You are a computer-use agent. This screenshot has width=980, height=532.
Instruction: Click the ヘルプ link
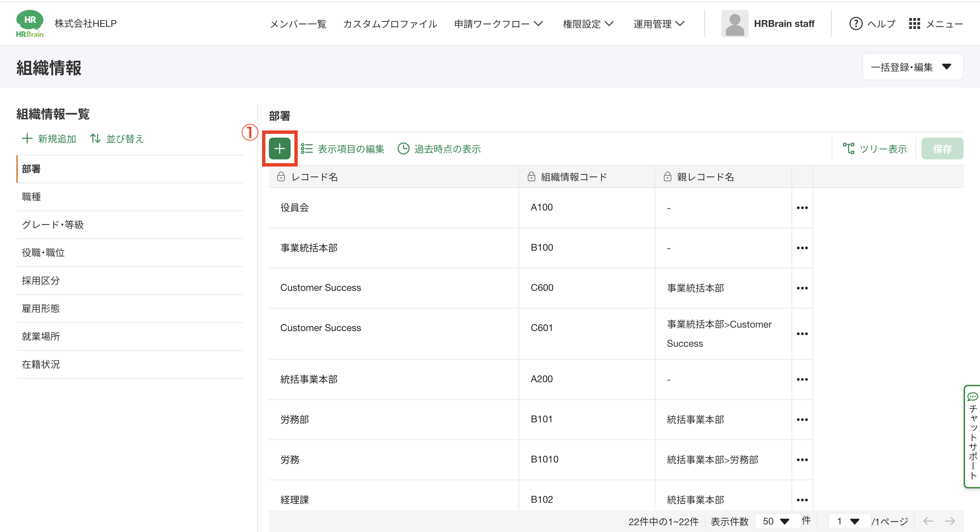(x=881, y=24)
